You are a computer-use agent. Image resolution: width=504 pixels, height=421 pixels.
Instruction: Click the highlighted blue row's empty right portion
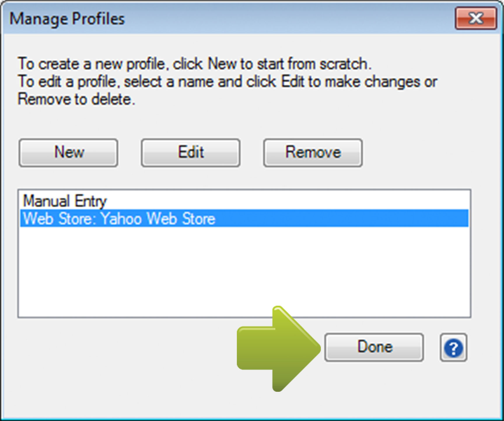341,218
